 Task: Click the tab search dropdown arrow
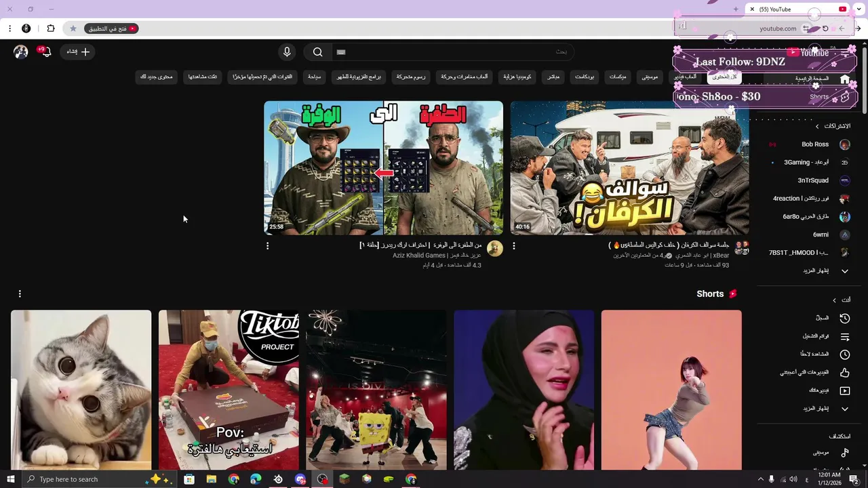click(x=859, y=9)
